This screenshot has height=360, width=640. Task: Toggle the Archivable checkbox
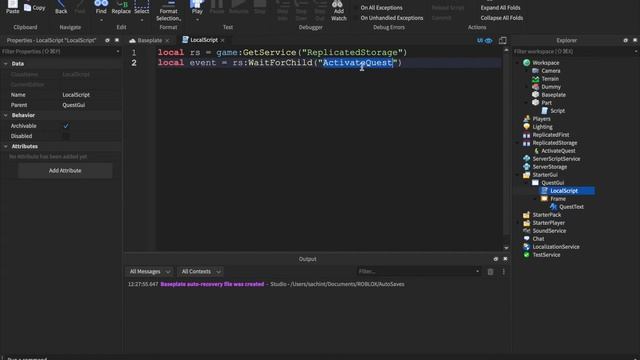66,126
